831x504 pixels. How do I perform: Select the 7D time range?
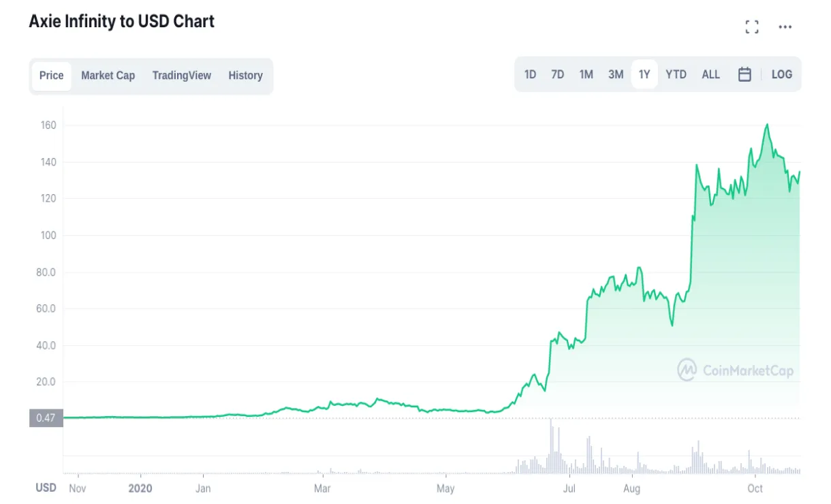point(558,74)
